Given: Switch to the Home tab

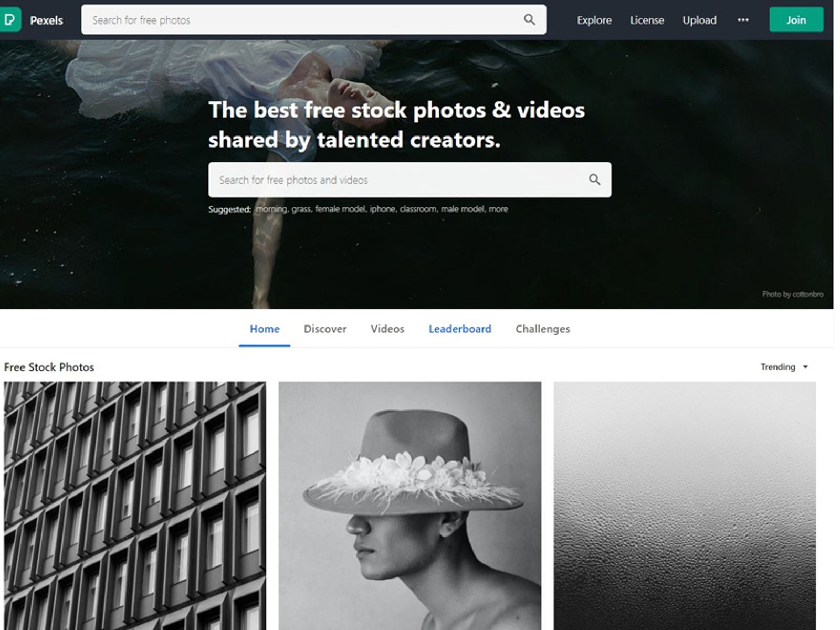Looking at the screenshot, I should pos(265,329).
